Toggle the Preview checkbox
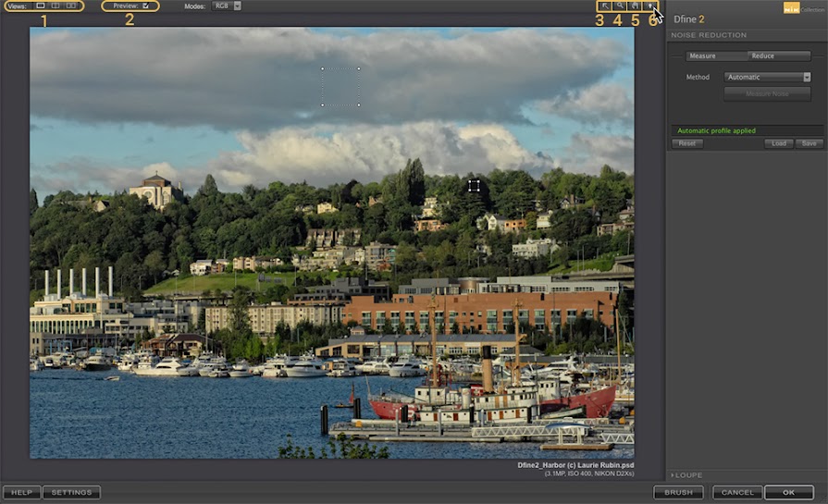Image resolution: width=828 pixels, height=504 pixels. tap(145, 6)
